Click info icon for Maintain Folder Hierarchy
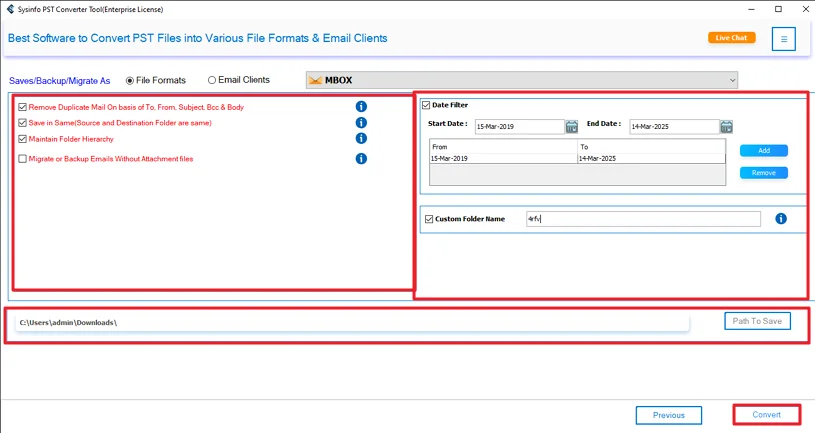Image resolution: width=815 pixels, height=433 pixels. tap(361, 138)
